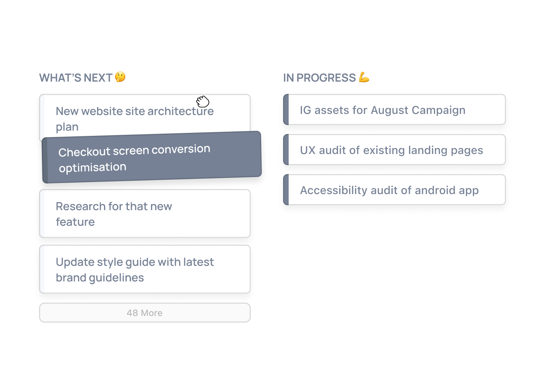Click the flexed bicep emoji icon

coord(364,77)
